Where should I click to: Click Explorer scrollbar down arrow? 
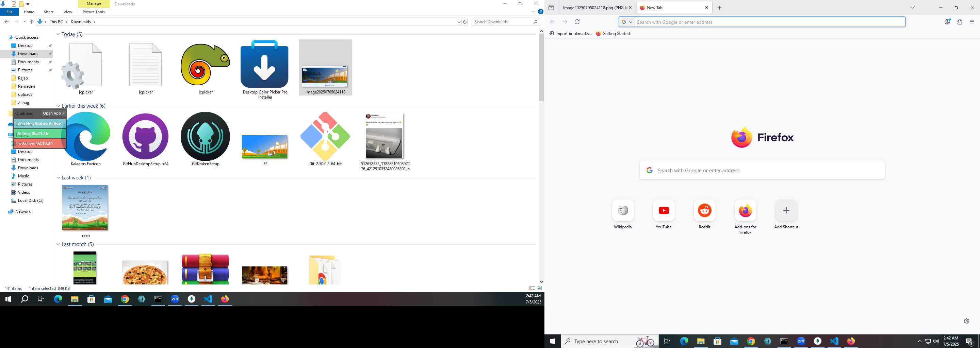[x=541, y=281]
